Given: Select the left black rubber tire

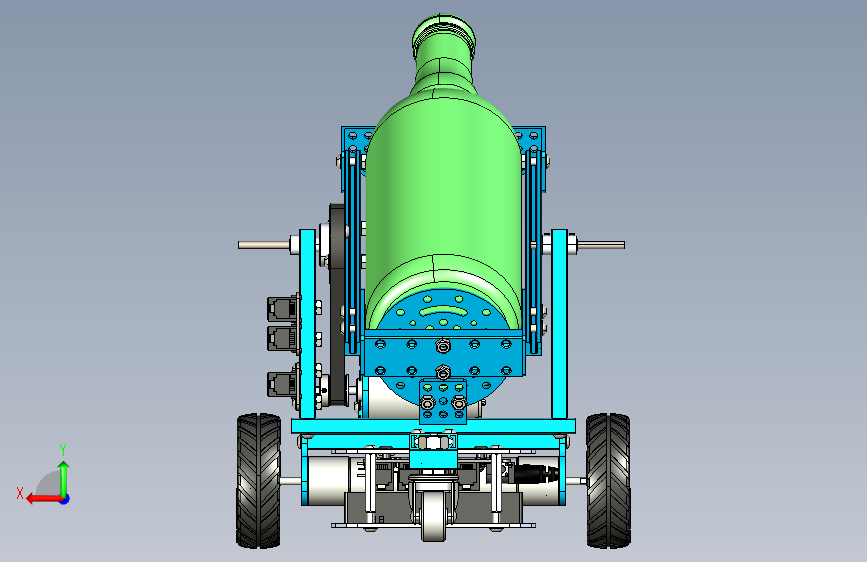Looking at the screenshot, I should [258, 481].
